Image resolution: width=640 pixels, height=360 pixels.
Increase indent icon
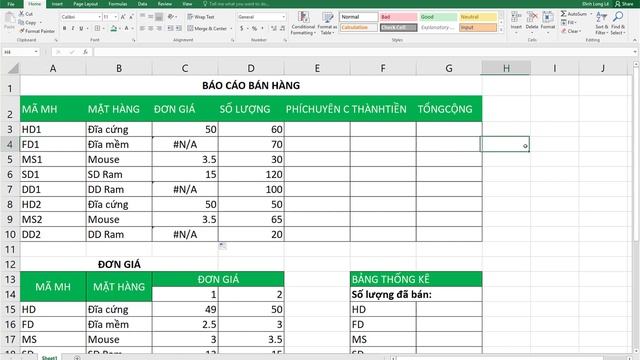tap(178, 29)
